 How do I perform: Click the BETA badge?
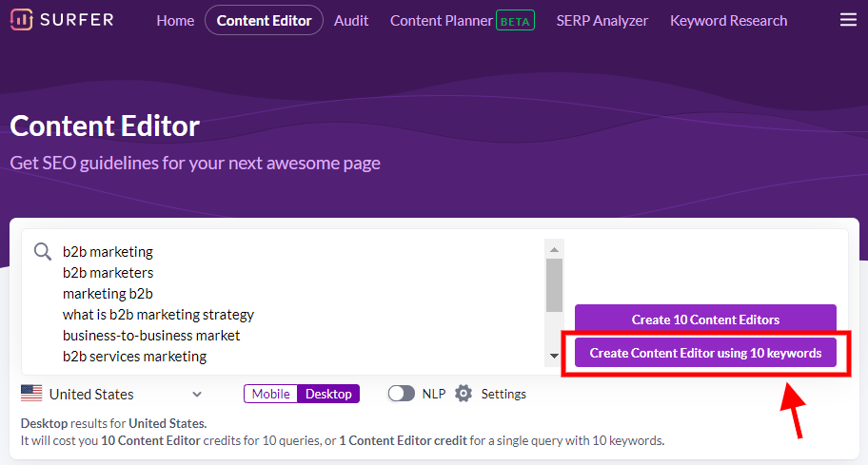point(515,21)
